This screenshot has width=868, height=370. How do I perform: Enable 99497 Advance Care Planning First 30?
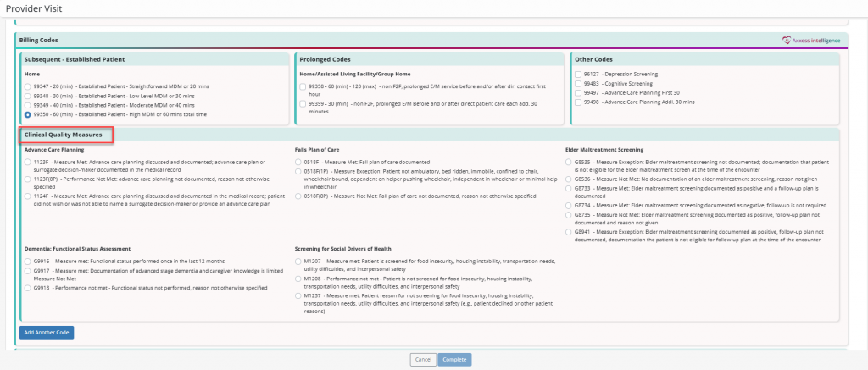pos(578,93)
